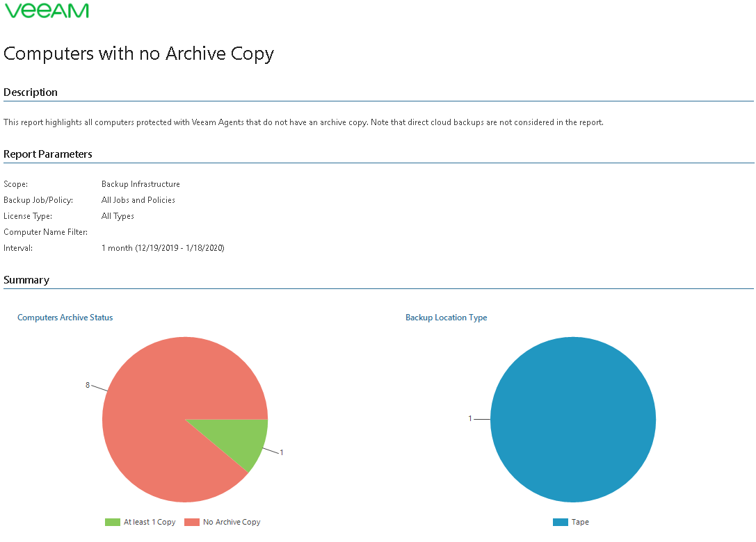Open the Backup Location Type chart title
756x542 pixels.
(446, 318)
